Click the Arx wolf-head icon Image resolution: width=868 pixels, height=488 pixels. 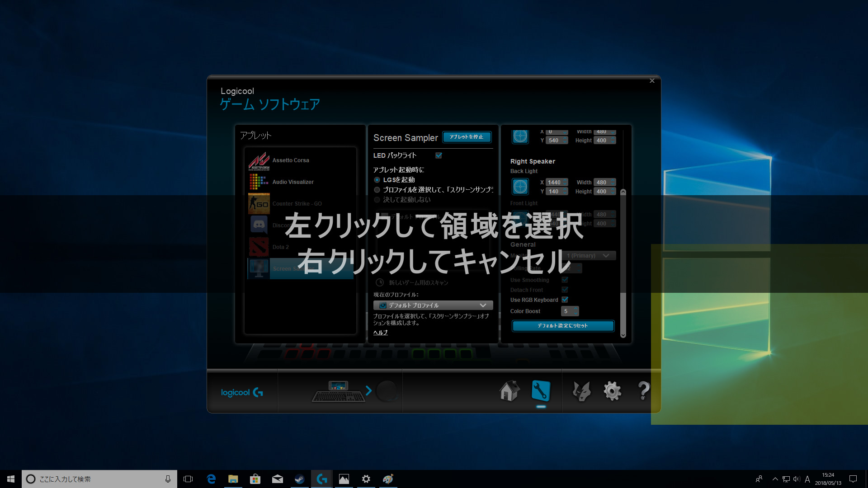tap(581, 391)
